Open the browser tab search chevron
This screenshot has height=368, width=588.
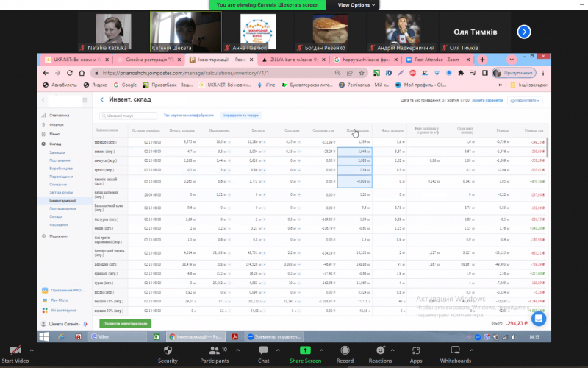click(512, 60)
